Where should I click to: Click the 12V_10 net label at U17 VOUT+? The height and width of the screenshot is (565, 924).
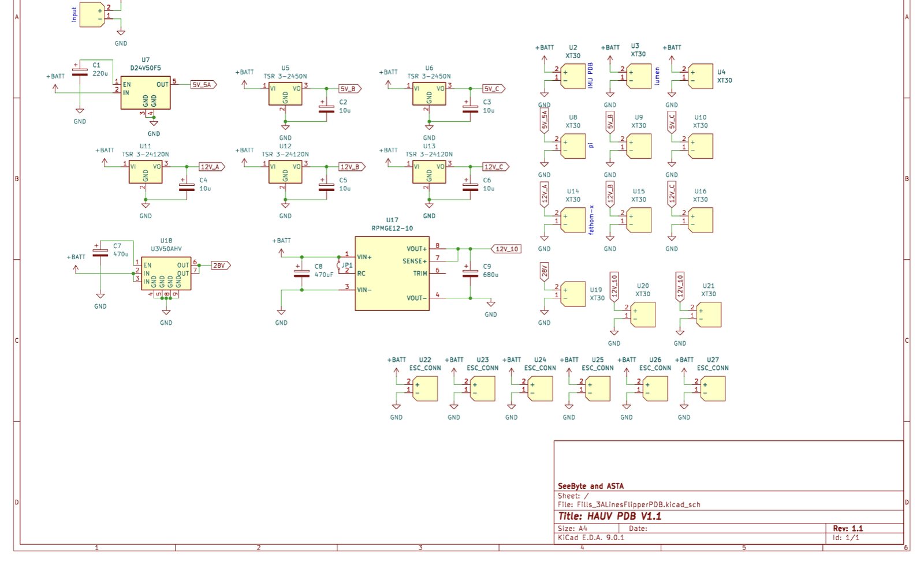[x=506, y=249]
